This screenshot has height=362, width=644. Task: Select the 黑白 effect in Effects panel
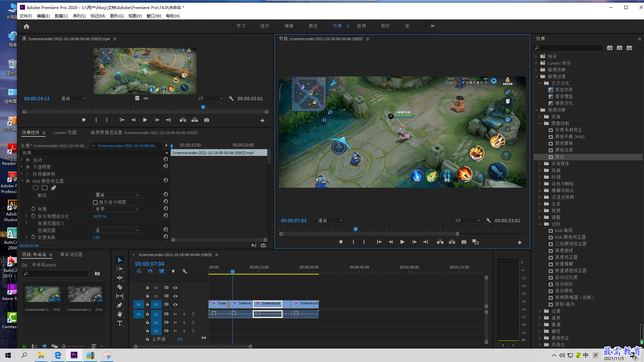coord(559,157)
